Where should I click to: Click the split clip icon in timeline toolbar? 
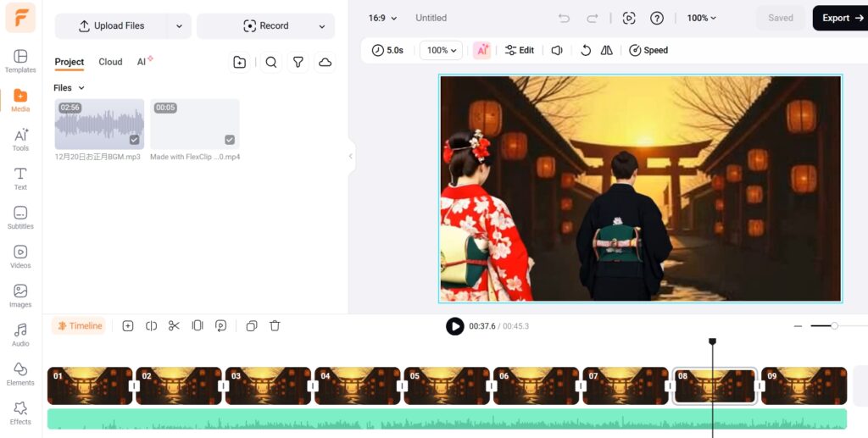pos(151,326)
